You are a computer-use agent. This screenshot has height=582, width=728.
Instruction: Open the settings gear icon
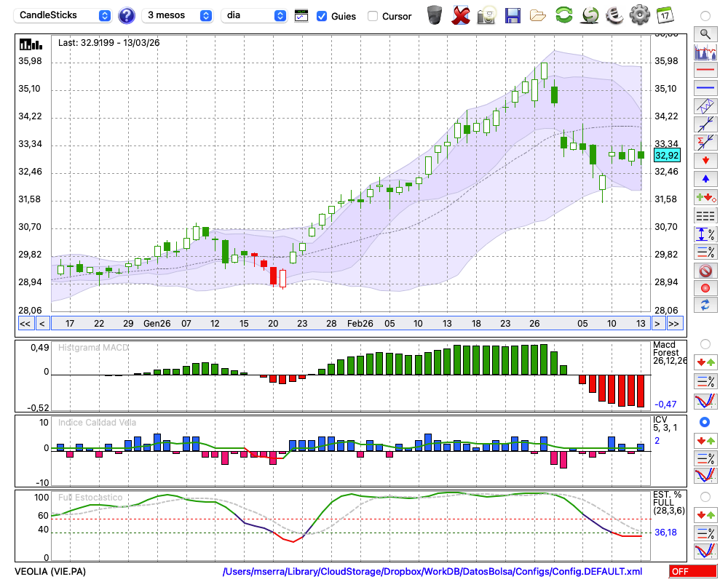[x=639, y=15]
